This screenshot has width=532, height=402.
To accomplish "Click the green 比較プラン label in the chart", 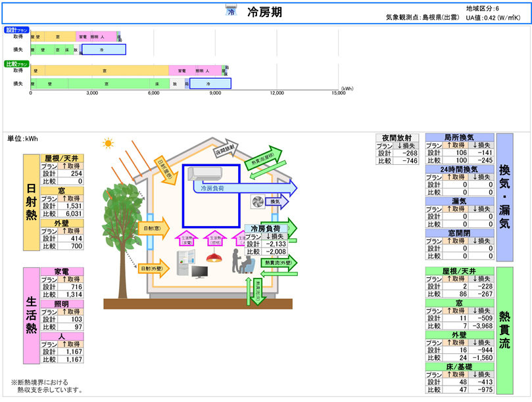I will pos(17,64).
